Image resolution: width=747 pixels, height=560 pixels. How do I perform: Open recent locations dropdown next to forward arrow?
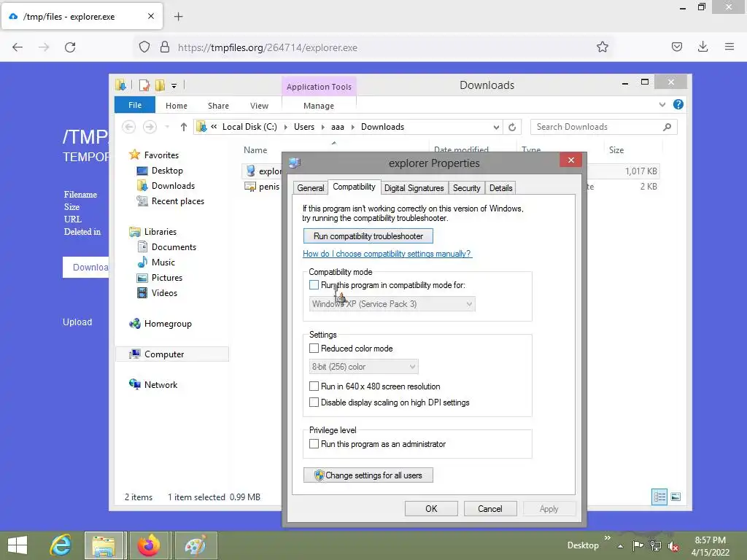coord(167,127)
